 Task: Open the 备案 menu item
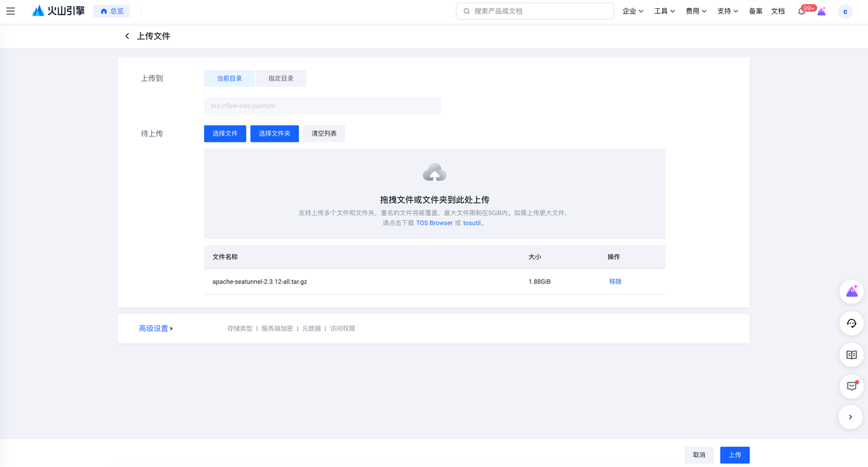[x=755, y=11]
